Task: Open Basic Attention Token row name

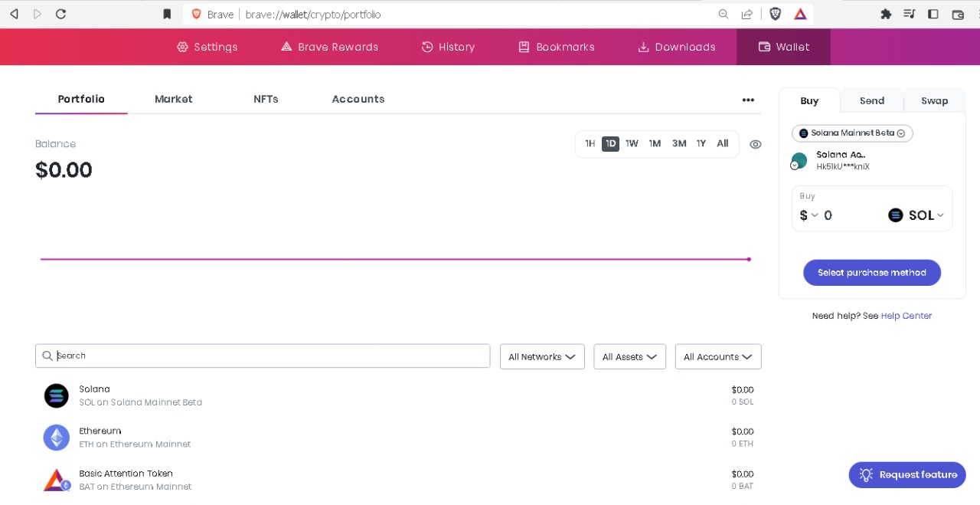Action: tap(126, 474)
